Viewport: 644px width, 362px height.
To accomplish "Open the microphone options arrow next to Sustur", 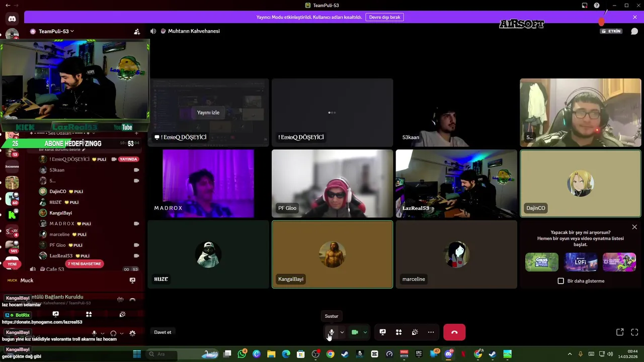I will click(x=342, y=332).
